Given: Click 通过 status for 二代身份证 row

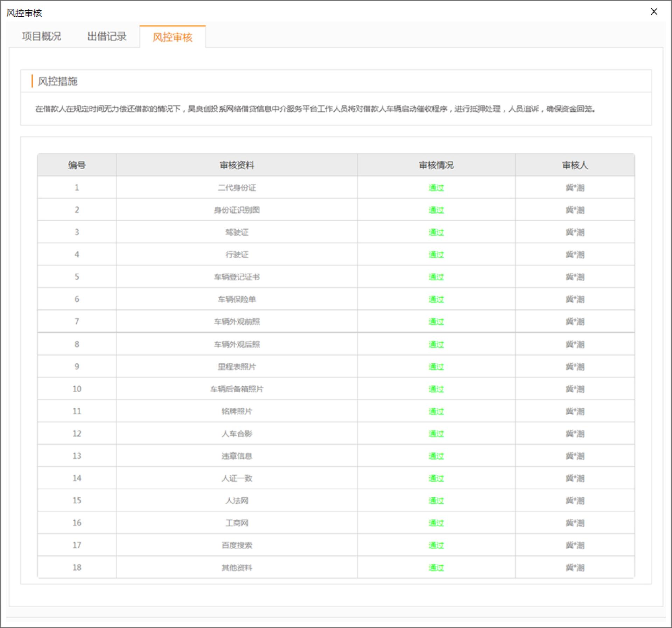Looking at the screenshot, I should click(436, 188).
